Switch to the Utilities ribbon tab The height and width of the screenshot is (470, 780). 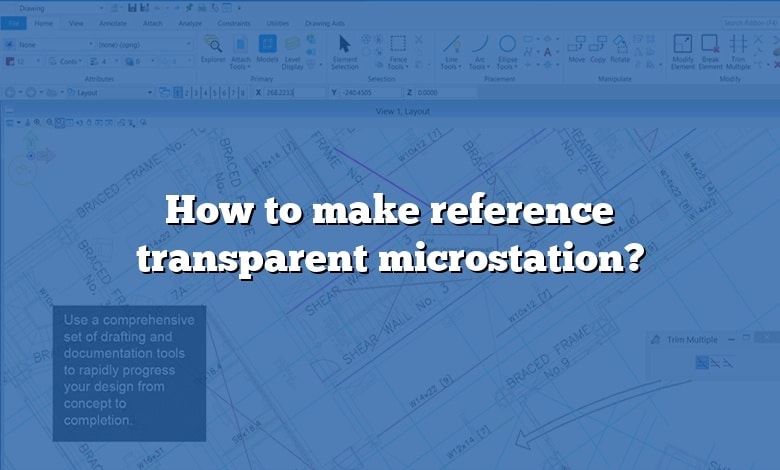pos(278,23)
